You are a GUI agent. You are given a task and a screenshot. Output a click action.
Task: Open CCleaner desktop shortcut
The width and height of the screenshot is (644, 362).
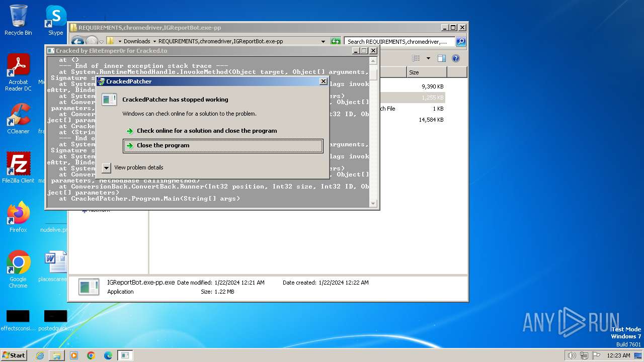coord(18,119)
